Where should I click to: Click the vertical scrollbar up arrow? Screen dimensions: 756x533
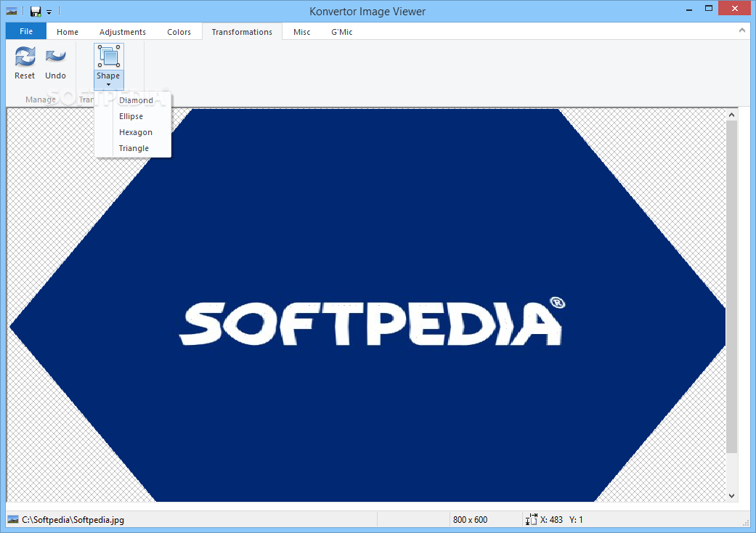click(x=731, y=115)
